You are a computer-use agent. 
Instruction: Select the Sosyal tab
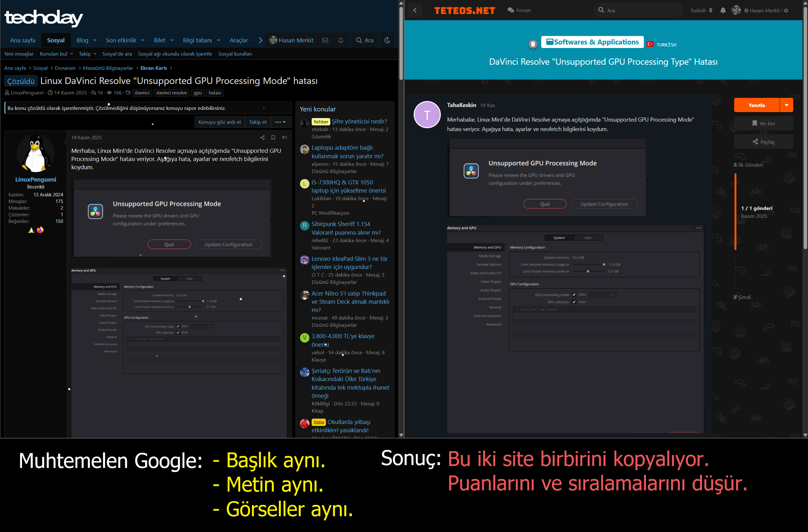pos(56,40)
